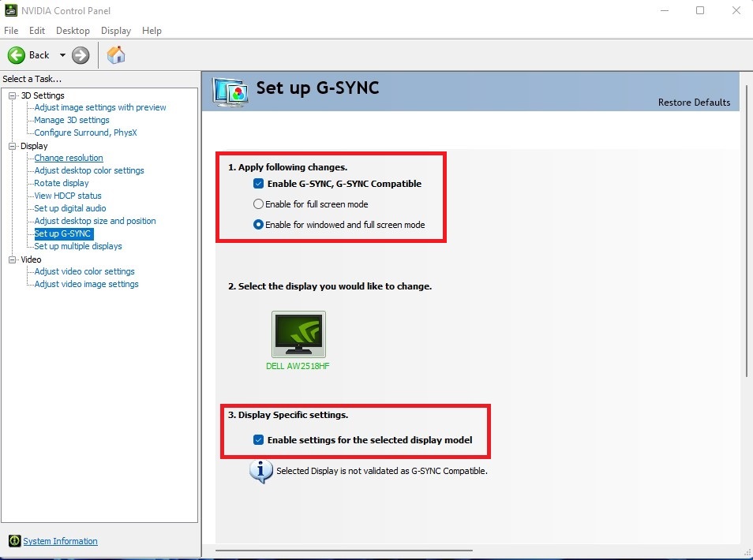
Task: Select Set up G-SYNC in the task tree
Action: (x=63, y=233)
